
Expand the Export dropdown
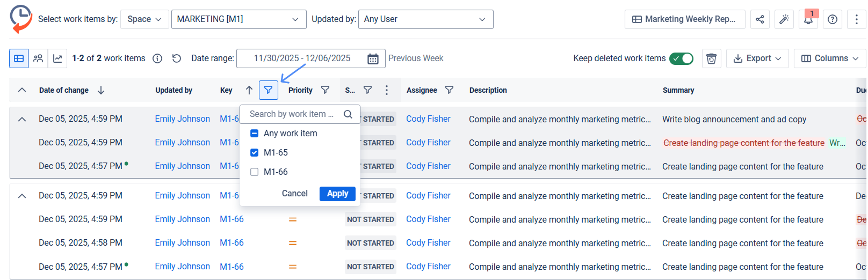[757, 58]
